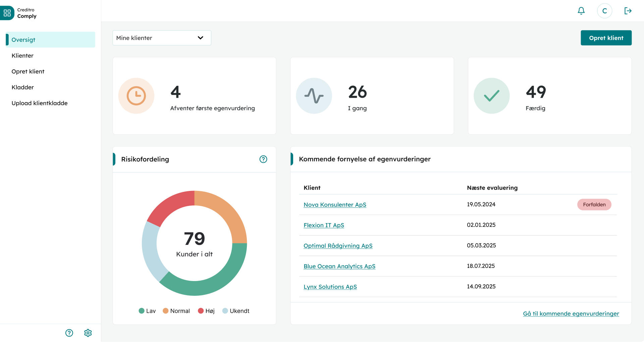
Task: Open Kladder in the sidebar
Action: (x=22, y=87)
